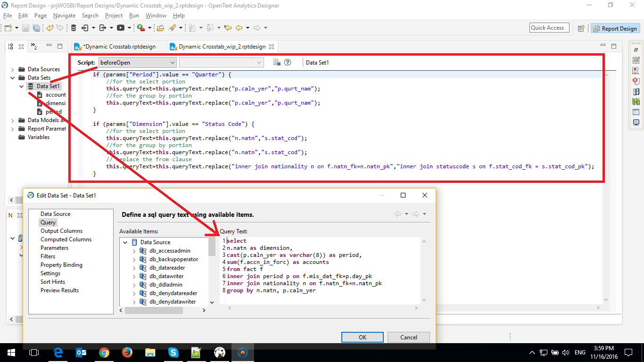The width and height of the screenshot is (644, 362).
Task: Expand the Data Sources tree node
Action: point(12,69)
